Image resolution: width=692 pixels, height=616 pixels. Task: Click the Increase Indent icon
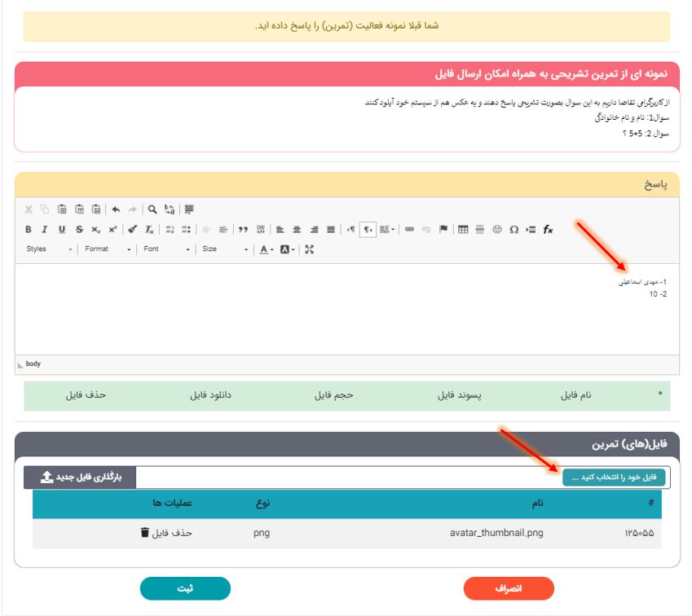point(223,230)
